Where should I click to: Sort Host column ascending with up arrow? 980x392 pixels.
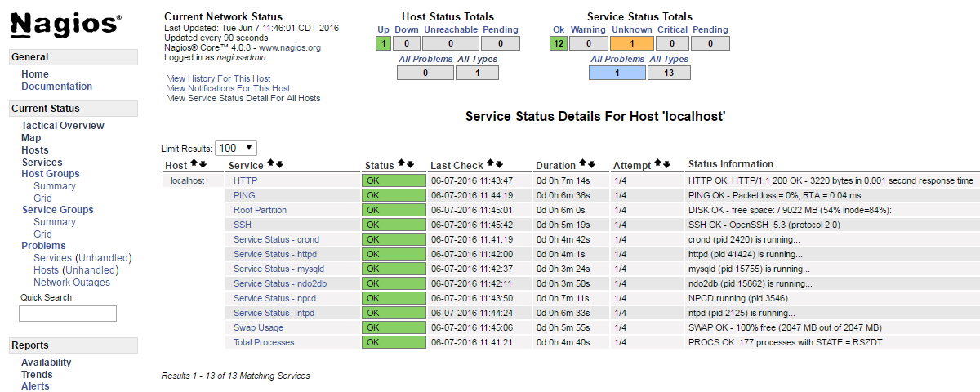pyautogui.click(x=194, y=164)
